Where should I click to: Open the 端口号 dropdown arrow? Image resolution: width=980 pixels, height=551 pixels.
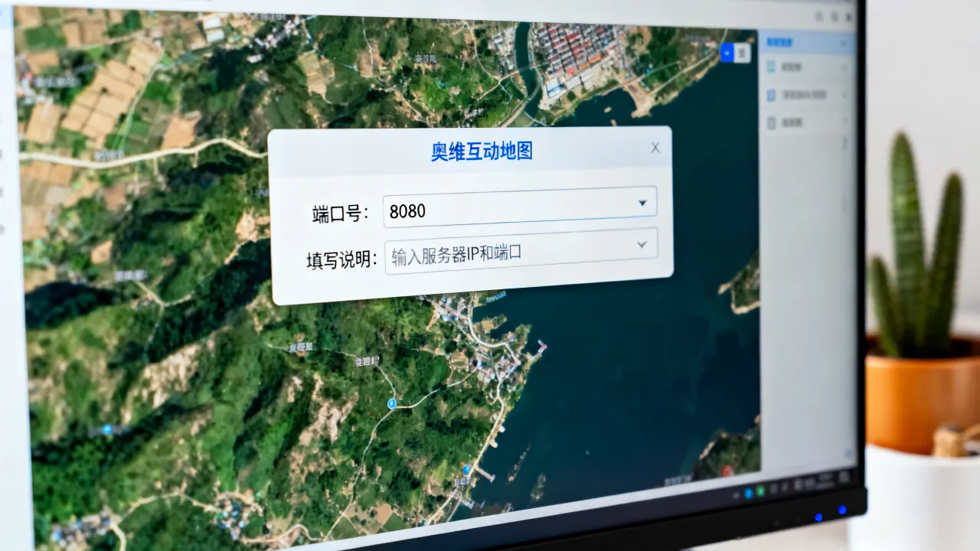click(x=642, y=204)
